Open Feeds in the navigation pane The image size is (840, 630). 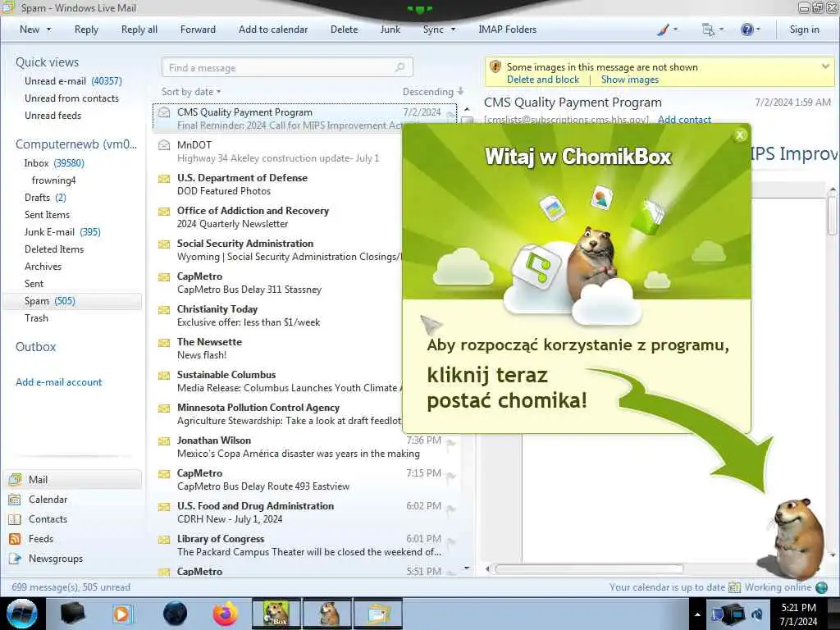[x=41, y=539]
